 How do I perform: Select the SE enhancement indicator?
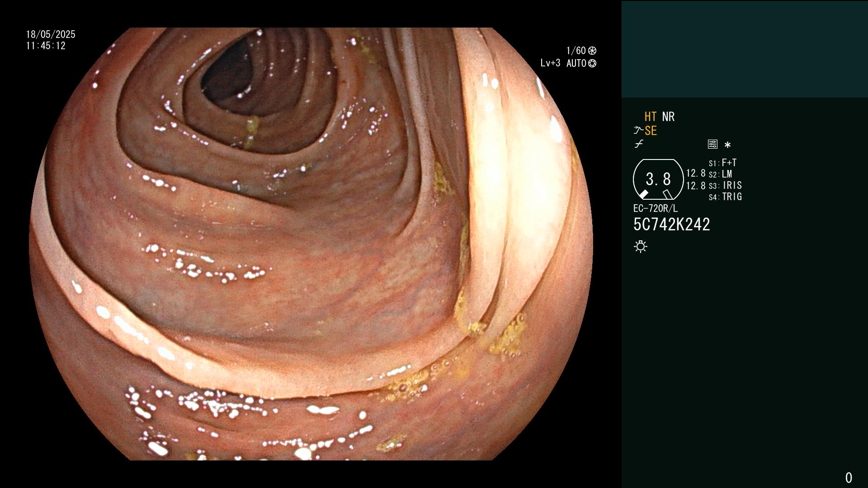click(x=651, y=131)
